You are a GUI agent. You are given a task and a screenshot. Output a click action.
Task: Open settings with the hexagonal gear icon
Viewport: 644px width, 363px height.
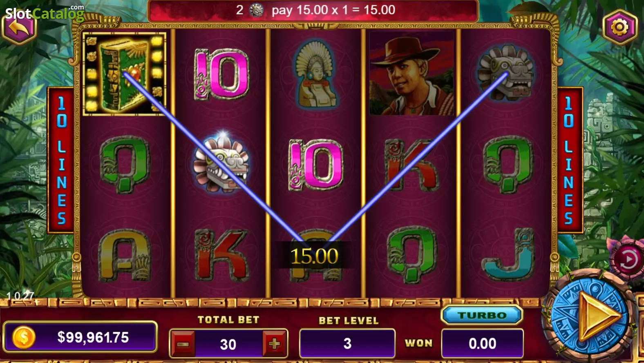click(620, 27)
